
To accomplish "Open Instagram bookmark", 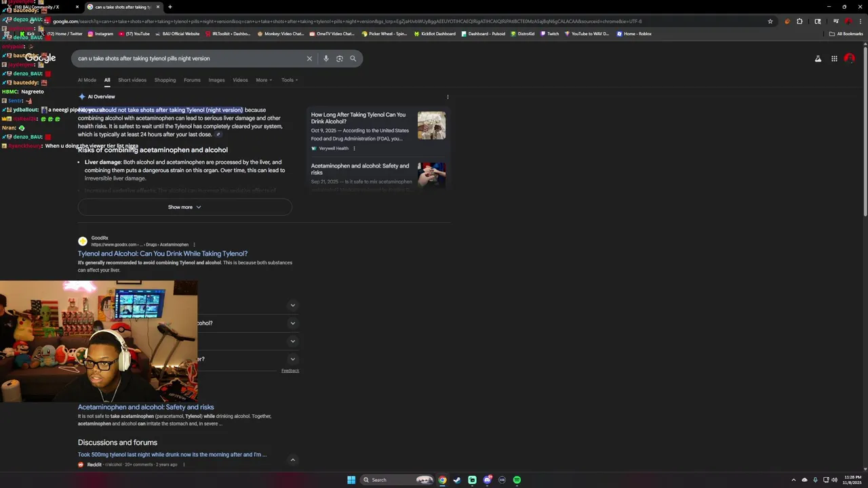I will click(x=100, y=34).
